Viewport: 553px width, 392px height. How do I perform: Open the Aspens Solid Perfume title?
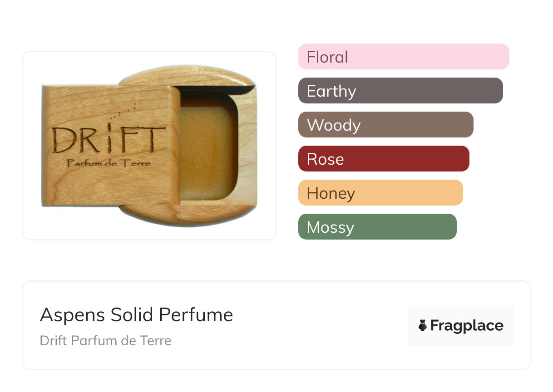coord(136,315)
